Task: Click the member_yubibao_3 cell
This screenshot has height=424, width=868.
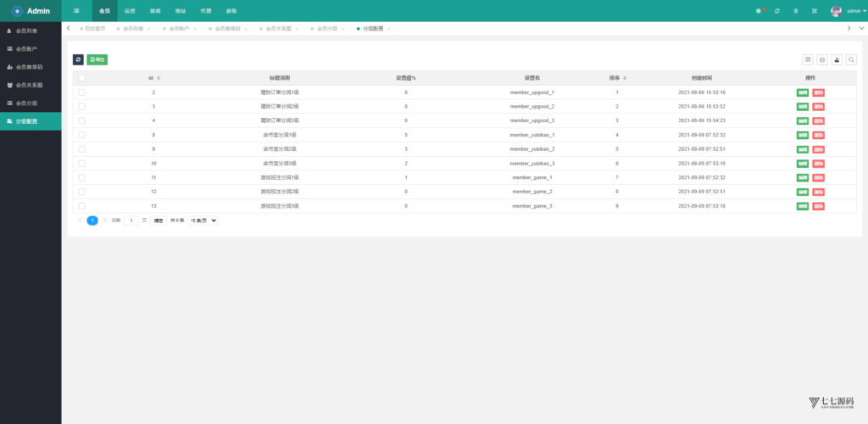Action: point(532,164)
